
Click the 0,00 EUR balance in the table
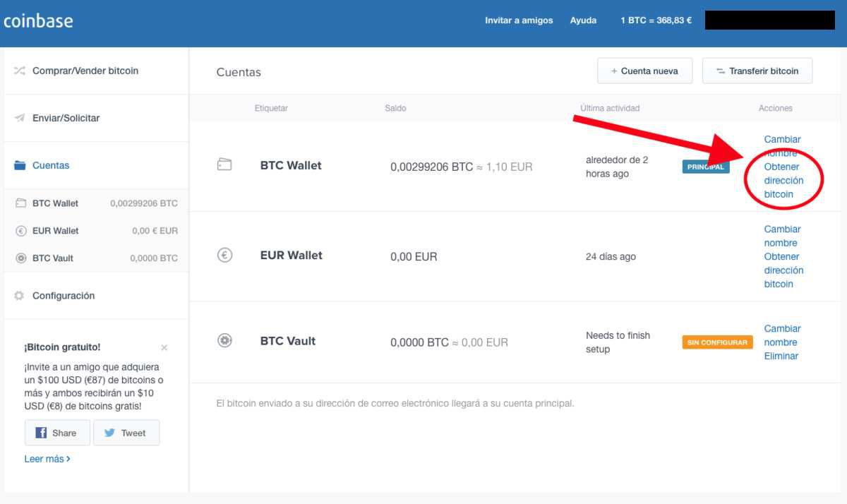click(x=414, y=257)
